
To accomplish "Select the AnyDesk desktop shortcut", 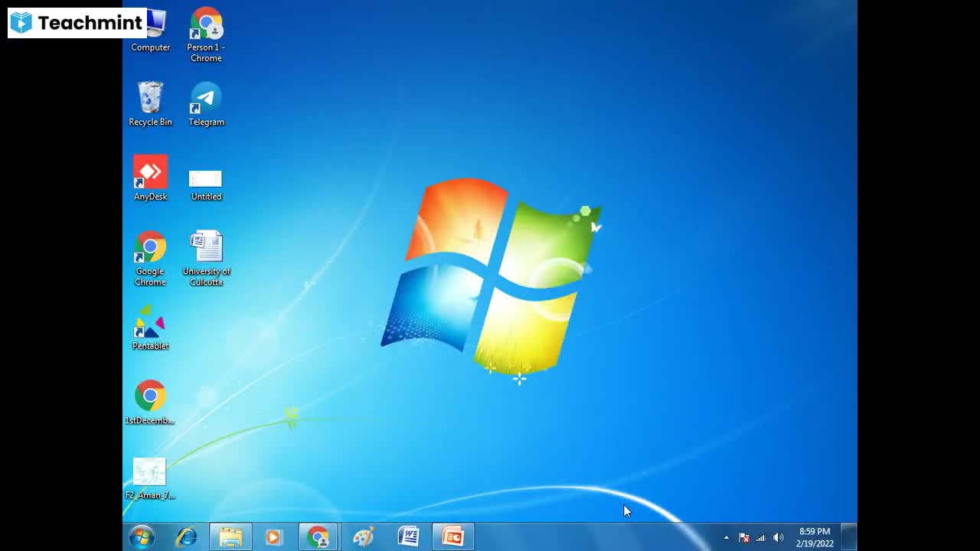I will click(150, 178).
